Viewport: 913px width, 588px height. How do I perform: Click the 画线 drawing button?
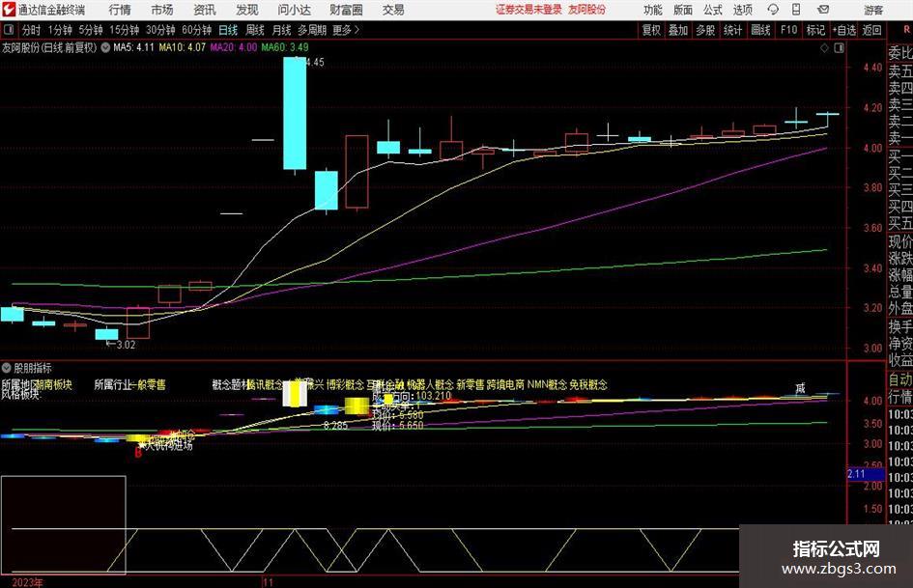coord(760,30)
